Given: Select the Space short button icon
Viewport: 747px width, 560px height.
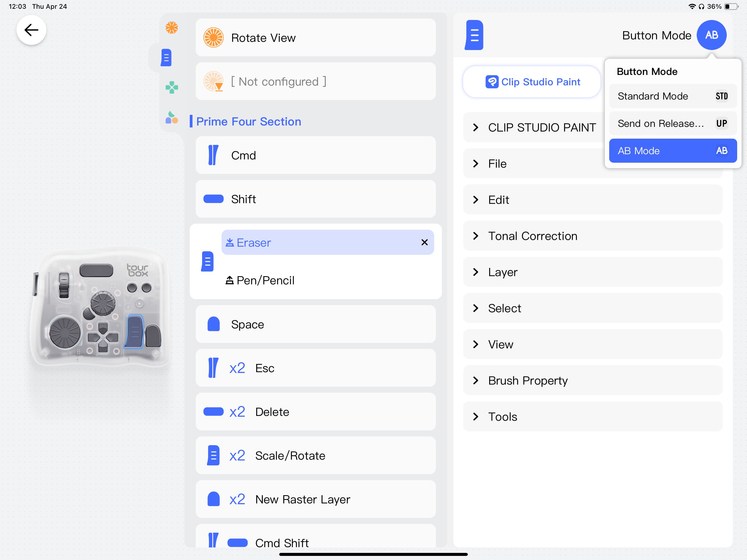Looking at the screenshot, I should point(214,324).
